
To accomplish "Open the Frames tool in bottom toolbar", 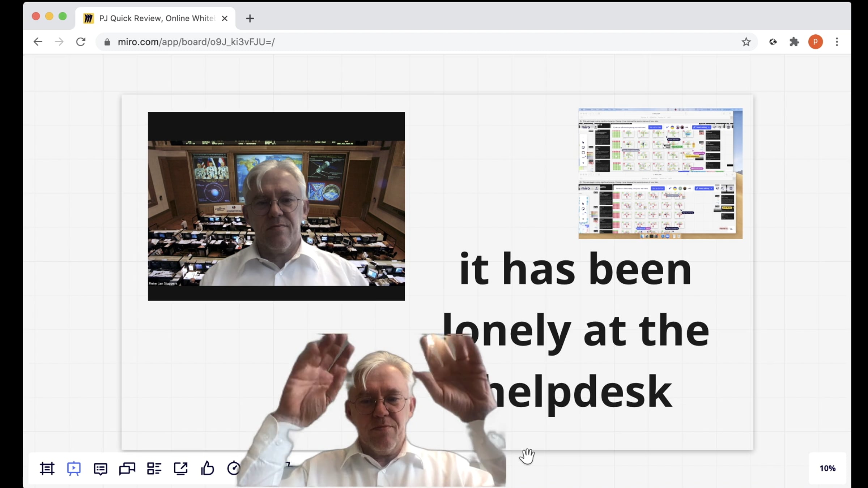I will [x=47, y=468].
